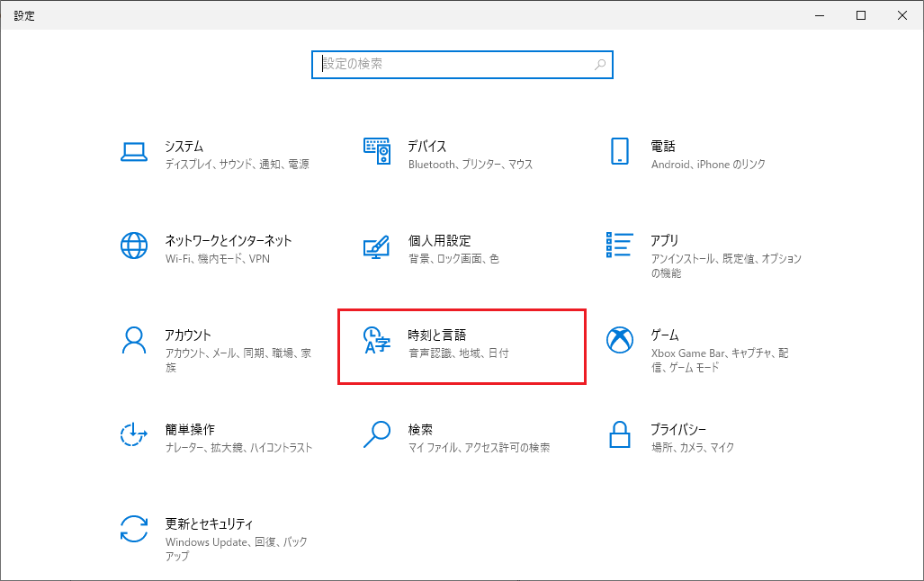Click the 個人用設定 paintbrush icon

coord(377,246)
